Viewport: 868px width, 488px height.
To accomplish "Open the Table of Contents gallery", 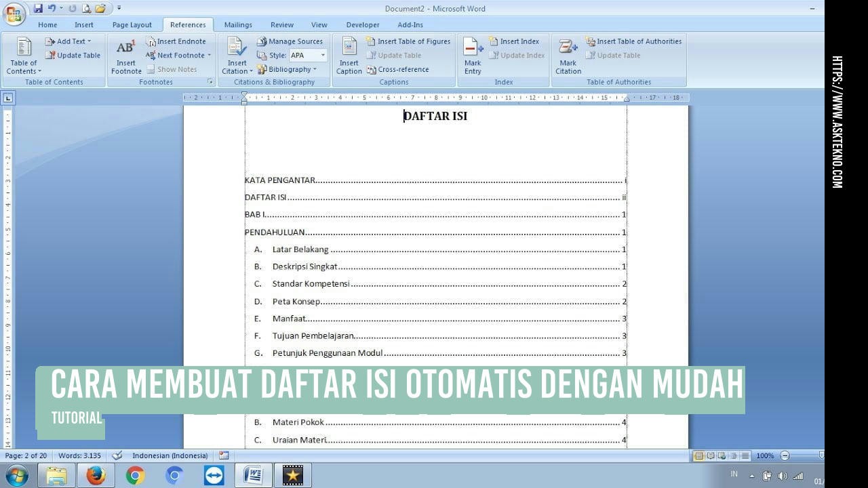I will (x=24, y=56).
